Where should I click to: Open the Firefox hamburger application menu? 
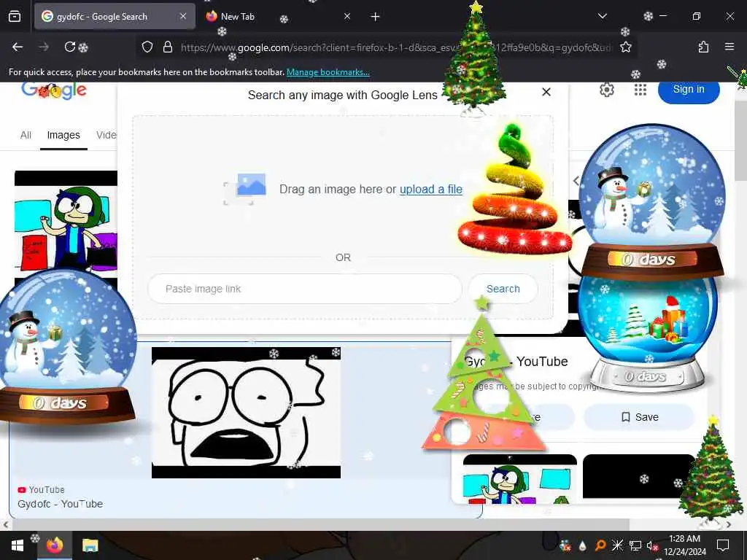pyautogui.click(x=729, y=47)
